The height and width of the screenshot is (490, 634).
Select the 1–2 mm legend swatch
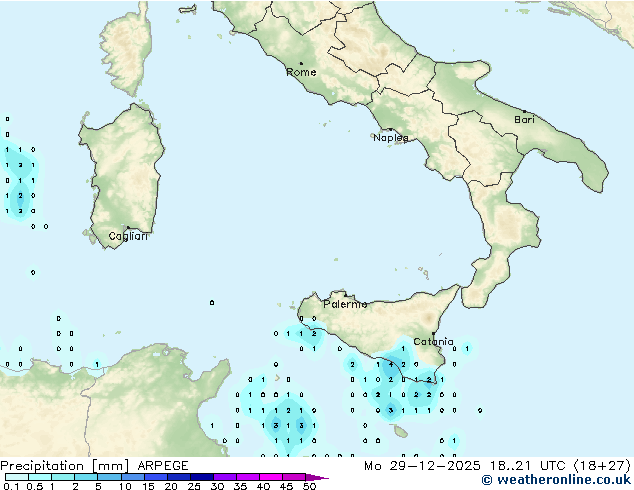point(63,477)
